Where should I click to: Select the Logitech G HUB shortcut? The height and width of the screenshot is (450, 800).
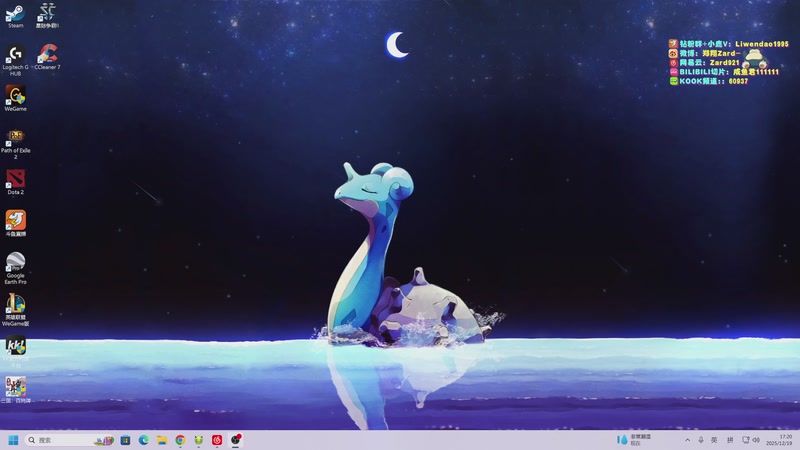(15, 61)
